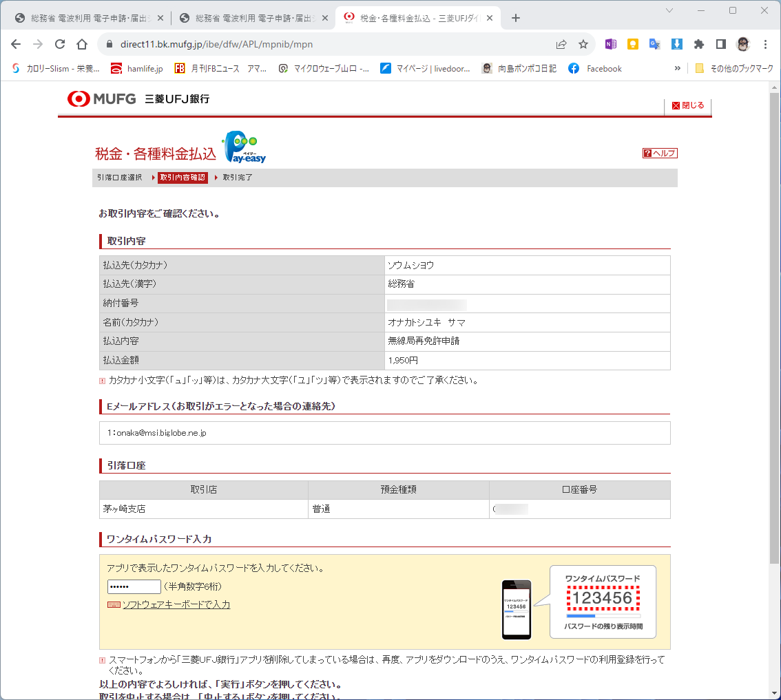
Task: Click the OneNote extension icon
Action: tap(611, 44)
